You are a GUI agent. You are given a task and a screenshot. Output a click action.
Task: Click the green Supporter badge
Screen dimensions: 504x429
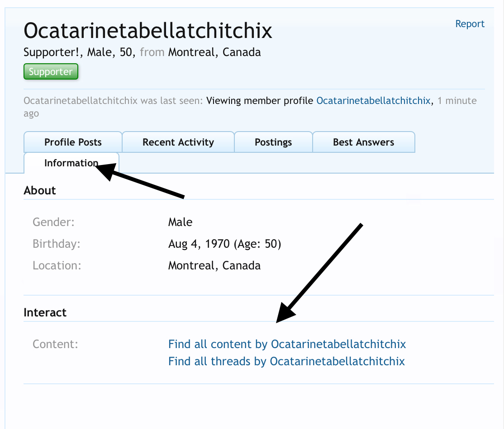pyautogui.click(x=51, y=72)
